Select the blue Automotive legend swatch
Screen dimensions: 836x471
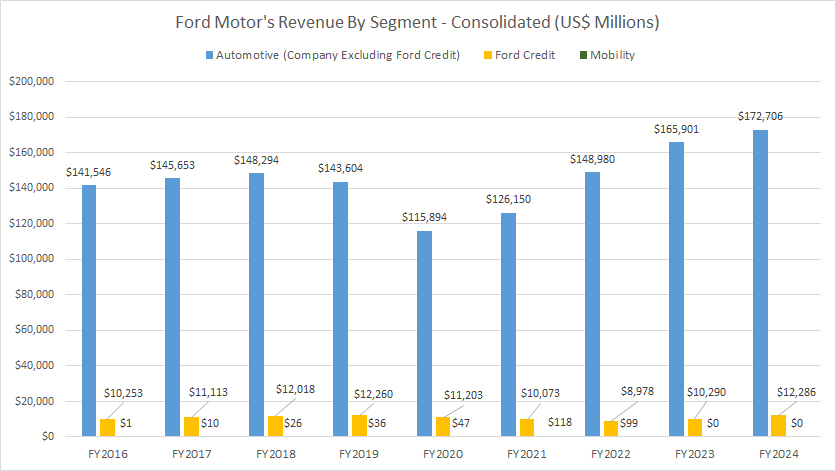210,55
